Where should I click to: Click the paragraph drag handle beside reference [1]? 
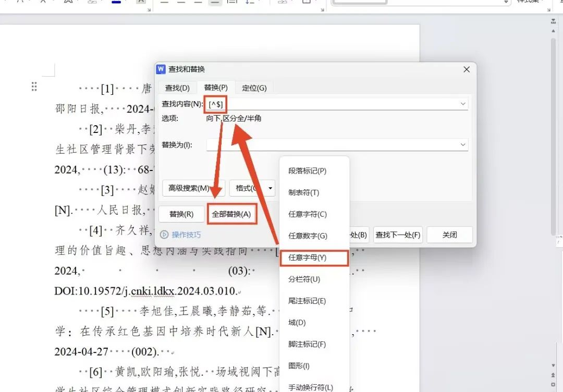tap(34, 87)
